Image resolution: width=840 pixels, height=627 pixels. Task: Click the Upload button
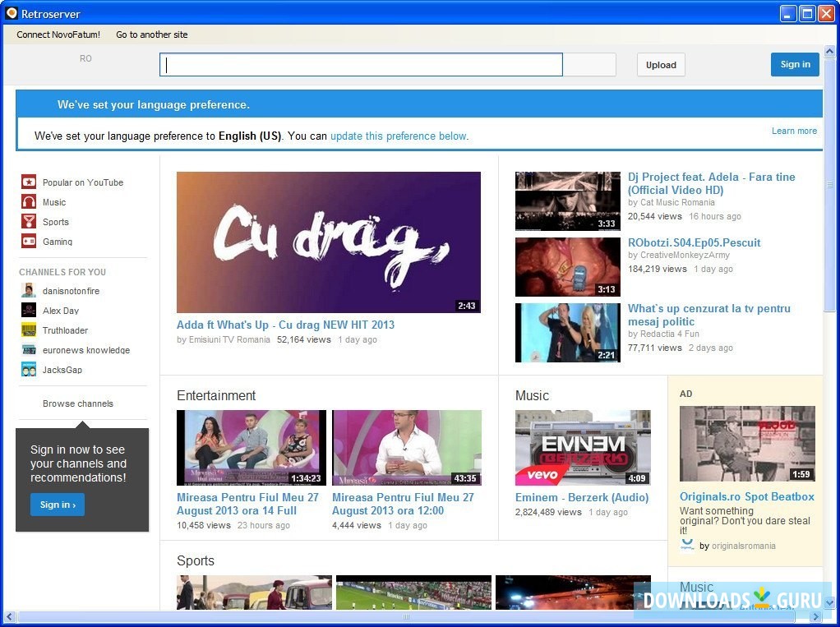[661, 65]
